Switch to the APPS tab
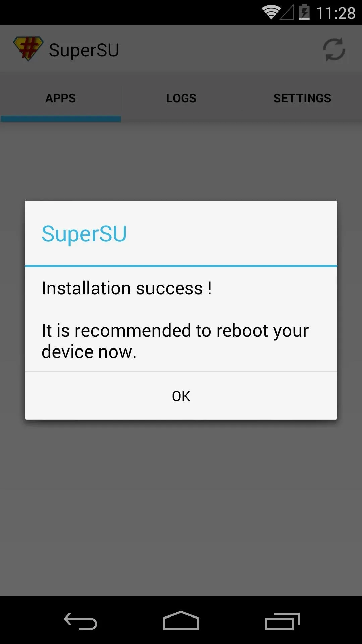This screenshot has width=362, height=644. 60,98
